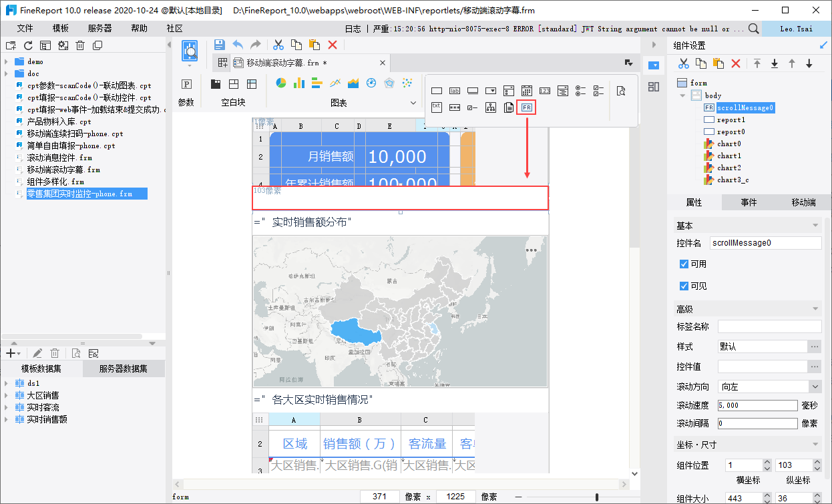
Task: Collapse the 基本 properties section
Action: click(815, 226)
